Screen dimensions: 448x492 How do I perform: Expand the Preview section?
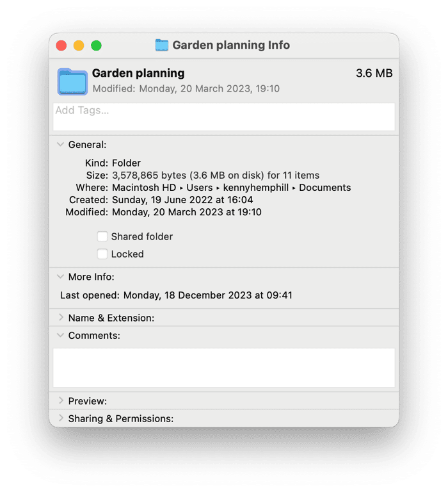(x=61, y=401)
